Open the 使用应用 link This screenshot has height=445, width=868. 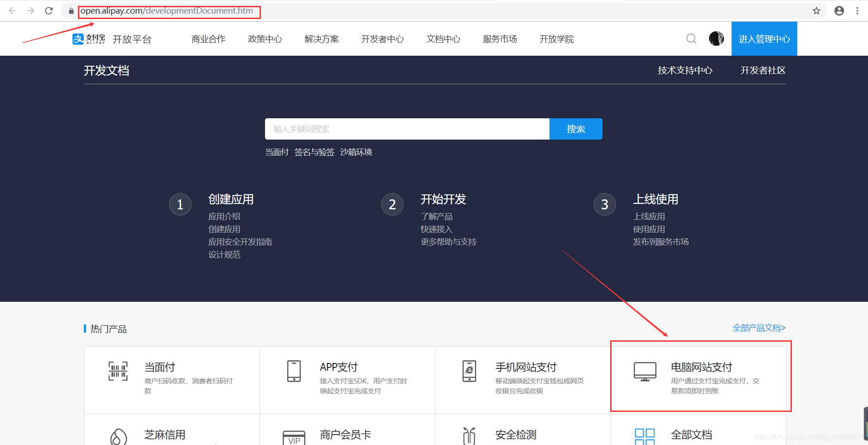tap(649, 229)
